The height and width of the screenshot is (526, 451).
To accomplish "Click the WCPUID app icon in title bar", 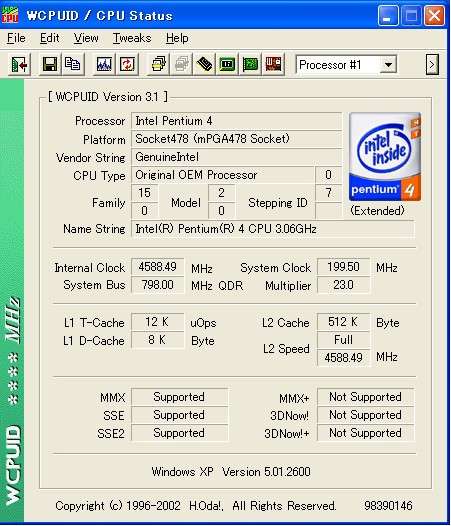I will 10,15.
